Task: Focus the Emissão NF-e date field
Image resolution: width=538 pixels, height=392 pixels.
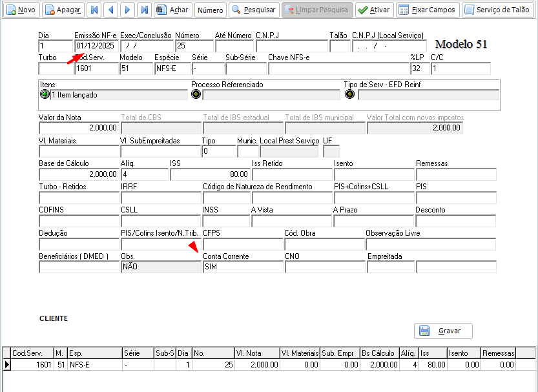Action: pyautogui.click(x=96, y=46)
